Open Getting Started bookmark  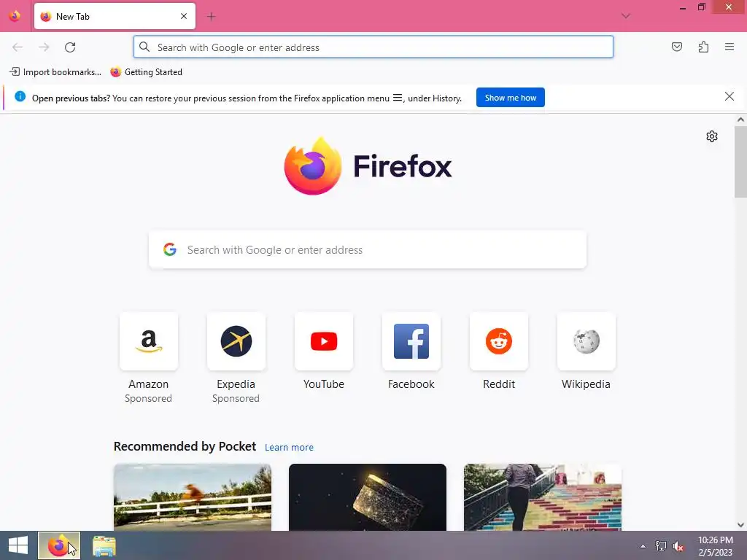[146, 72]
